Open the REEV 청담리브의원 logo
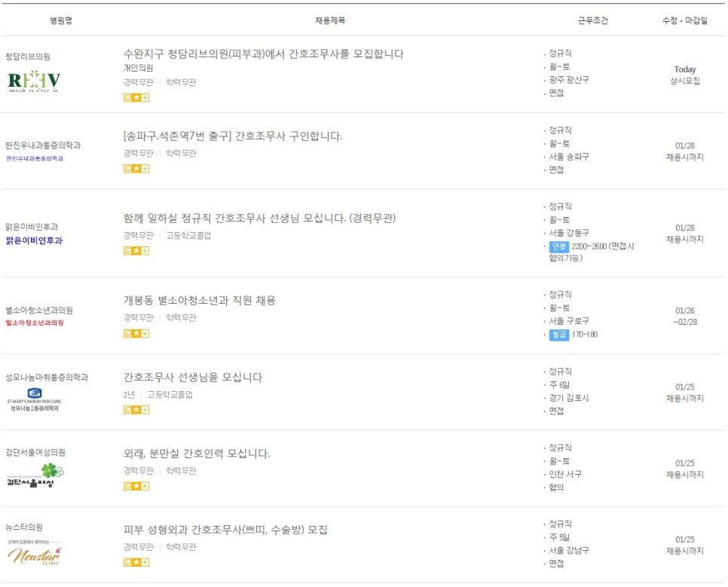Image resolution: width=728 pixels, height=587 pixels. click(x=34, y=81)
